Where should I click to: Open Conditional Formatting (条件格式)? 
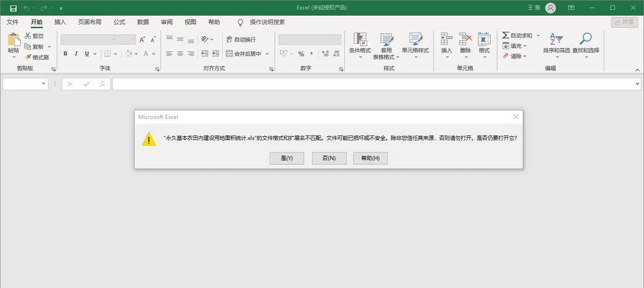click(360, 45)
